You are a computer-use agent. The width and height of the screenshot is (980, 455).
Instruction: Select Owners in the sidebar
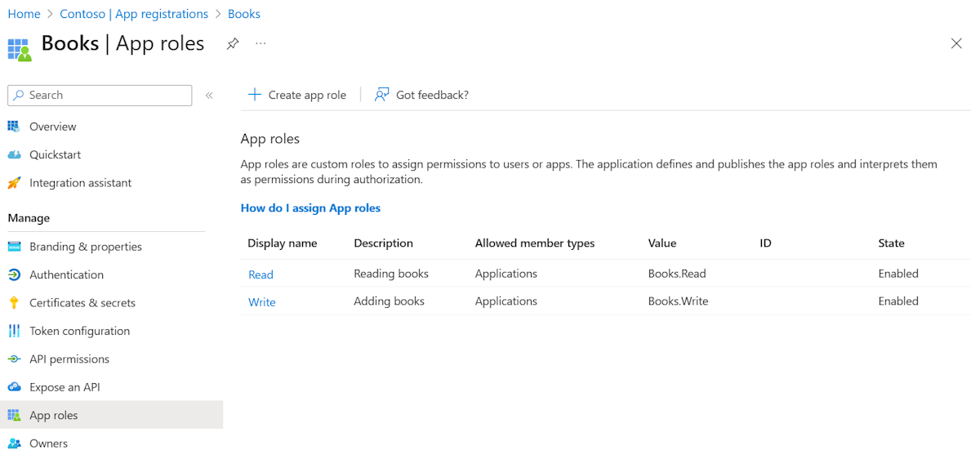(x=48, y=444)
